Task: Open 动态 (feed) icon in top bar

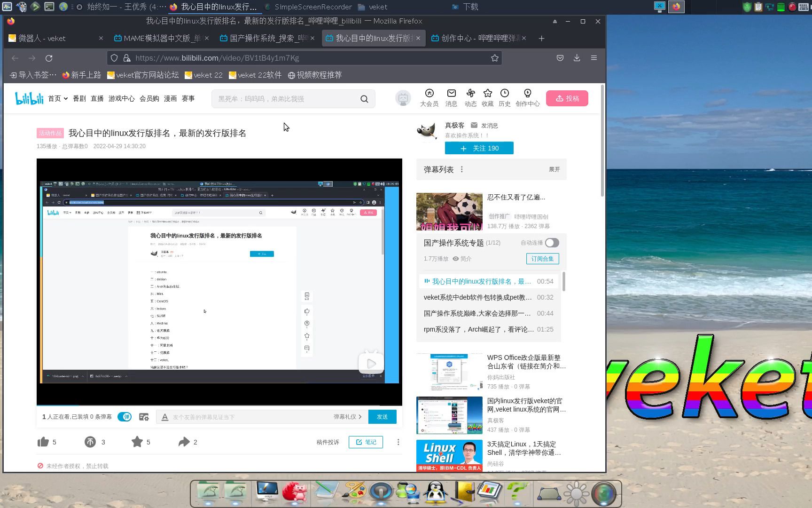Action: click(470, 93)
